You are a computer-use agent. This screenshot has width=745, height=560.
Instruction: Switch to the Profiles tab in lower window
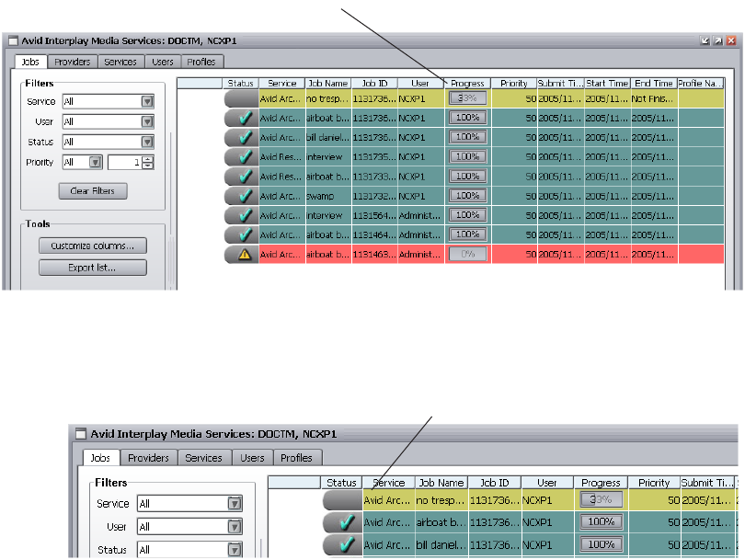pos(296,458)
